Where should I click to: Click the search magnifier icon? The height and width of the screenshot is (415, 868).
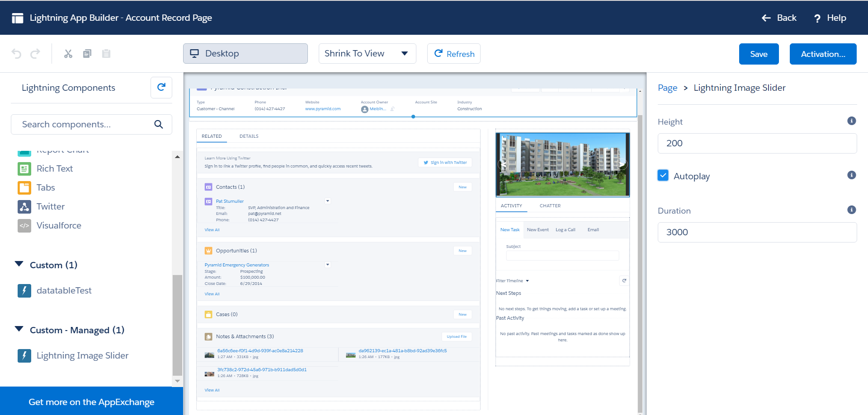coord(158,124)
